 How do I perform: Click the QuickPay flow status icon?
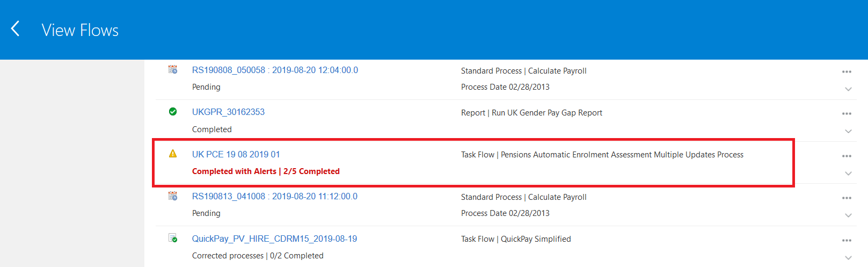click(x=173, y=238)
